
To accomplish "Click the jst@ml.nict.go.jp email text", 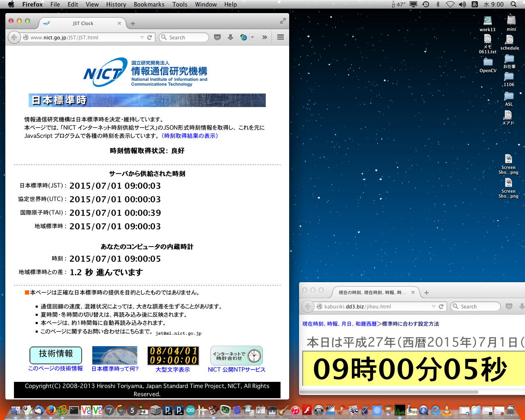I will click(x=178, y=333).
